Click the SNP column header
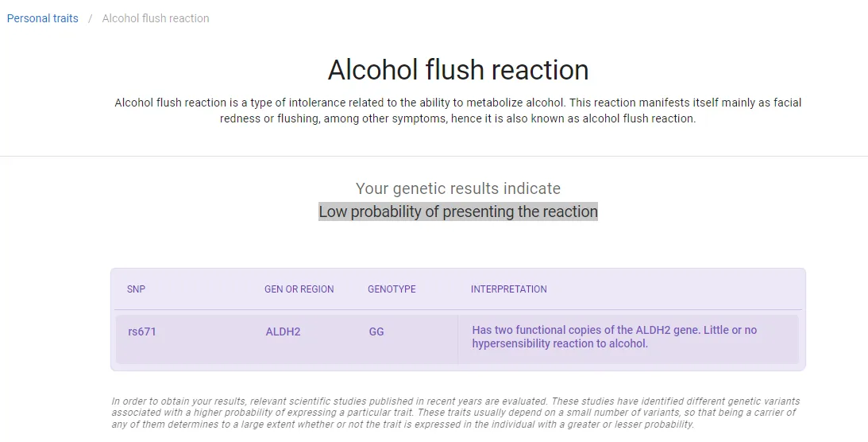The width and height of the screenshot is (868, 442). coord(136,289)
